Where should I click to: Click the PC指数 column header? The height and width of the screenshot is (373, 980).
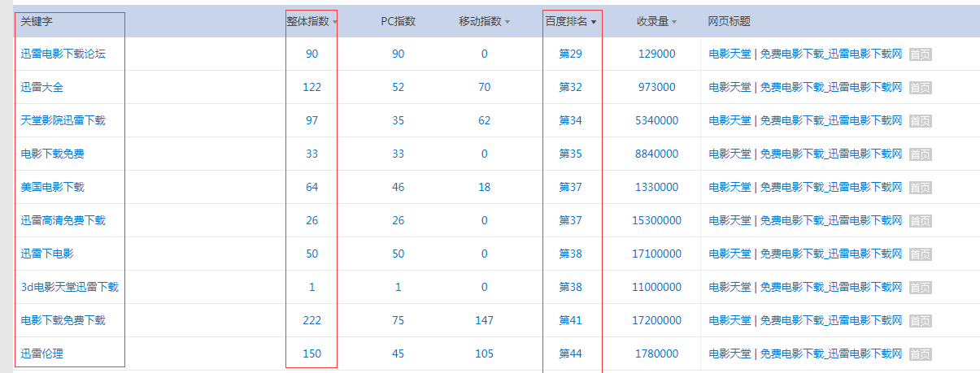(399, 21)
